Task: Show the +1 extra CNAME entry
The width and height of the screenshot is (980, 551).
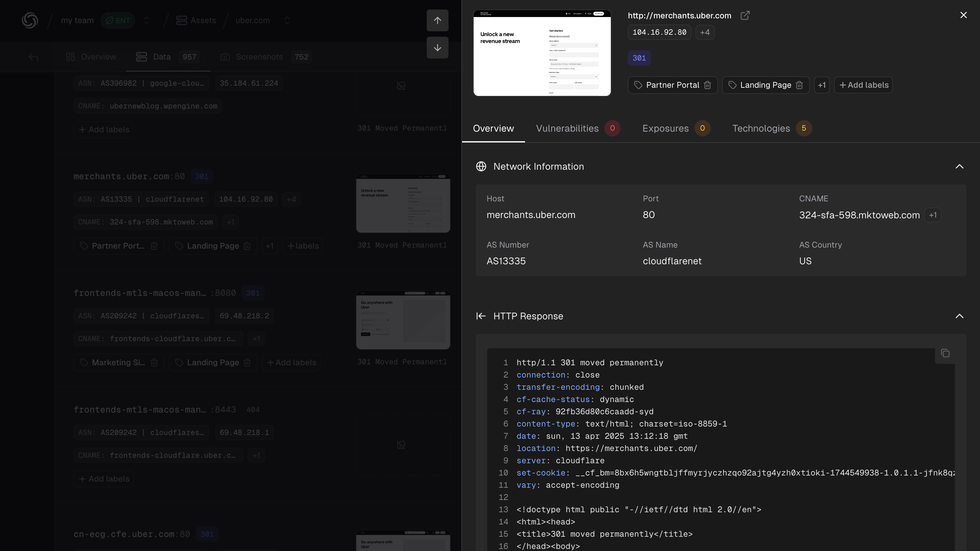Action: pyautogui.click(x=932, y=215)
